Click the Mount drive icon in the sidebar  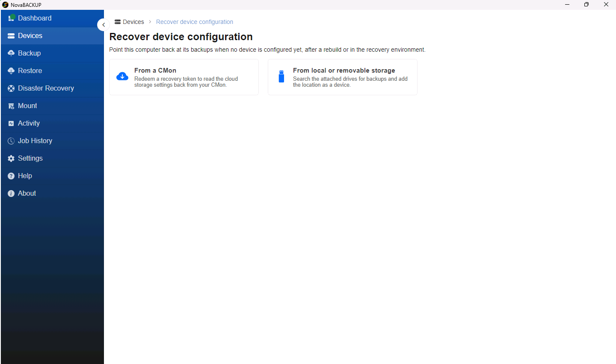[11, 106]
